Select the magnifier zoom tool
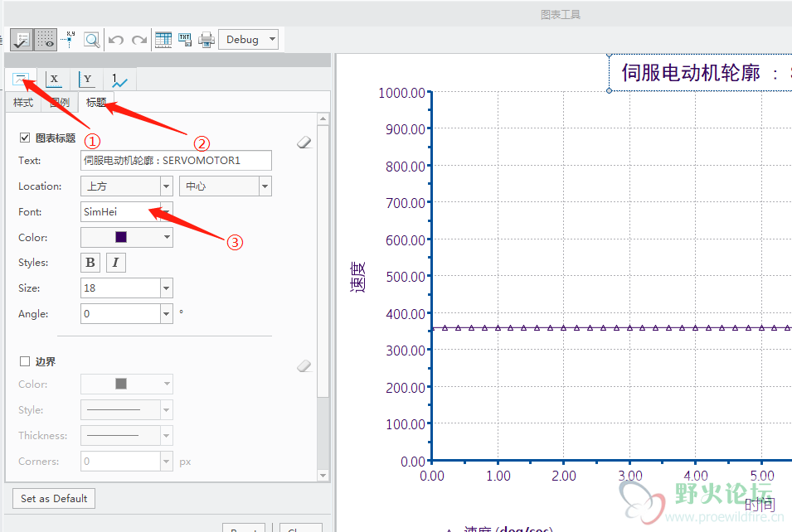Screen dimensions: 792x532 91,40
